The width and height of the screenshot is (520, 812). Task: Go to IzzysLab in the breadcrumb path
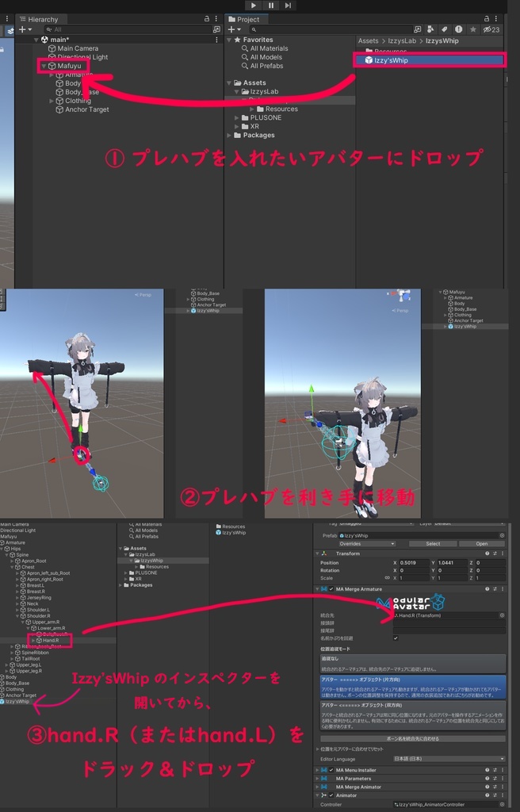(402, 41)
